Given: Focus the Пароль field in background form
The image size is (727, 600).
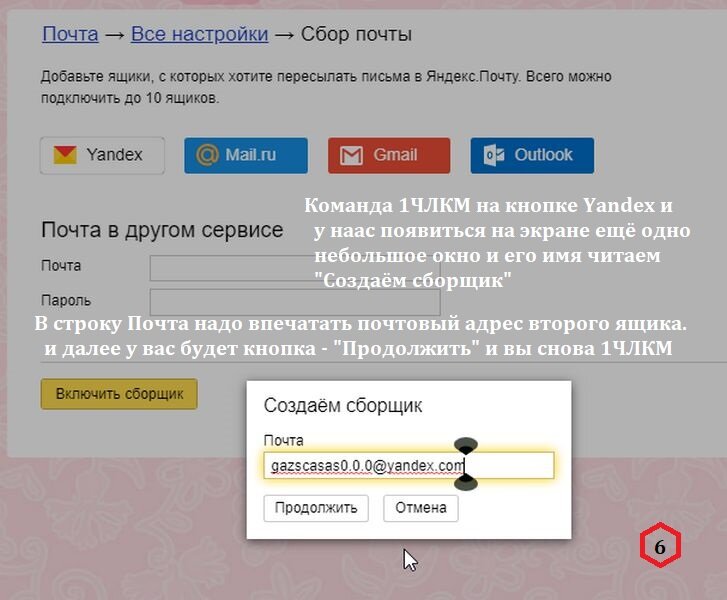Looking at the screenshot, I should (x=295, y=302).
